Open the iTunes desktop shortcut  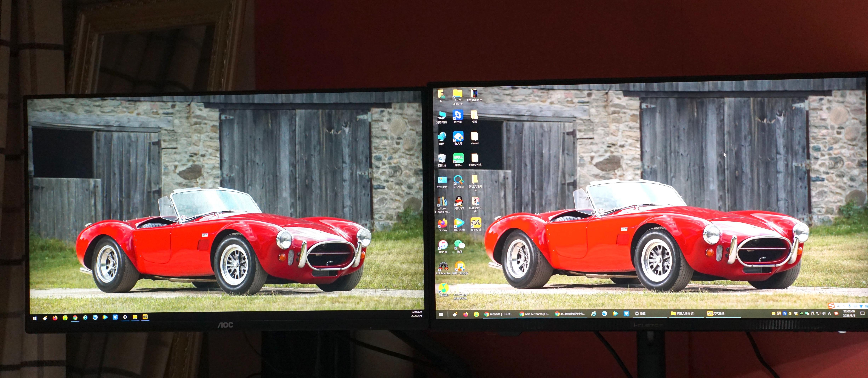point(443,245)
